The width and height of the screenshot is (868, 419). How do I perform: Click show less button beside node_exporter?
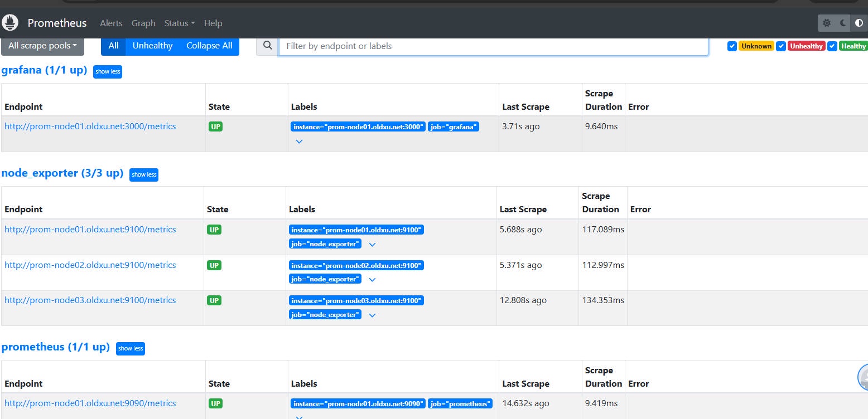pos(144,174)
